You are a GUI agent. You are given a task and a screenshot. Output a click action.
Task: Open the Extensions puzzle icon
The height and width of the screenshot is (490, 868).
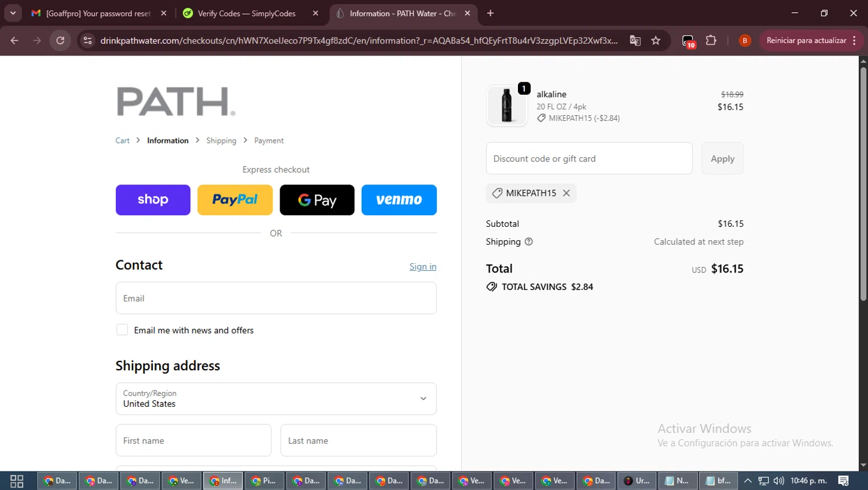711,40
